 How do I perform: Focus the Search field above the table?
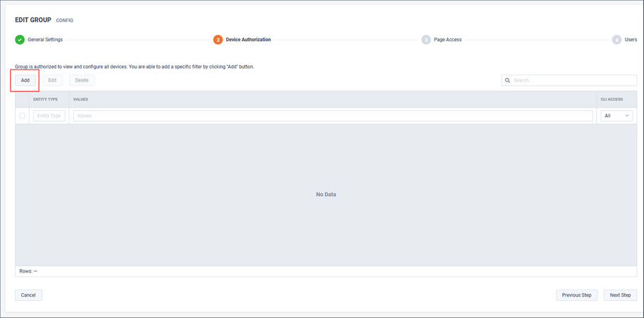(x=569, y=80)
